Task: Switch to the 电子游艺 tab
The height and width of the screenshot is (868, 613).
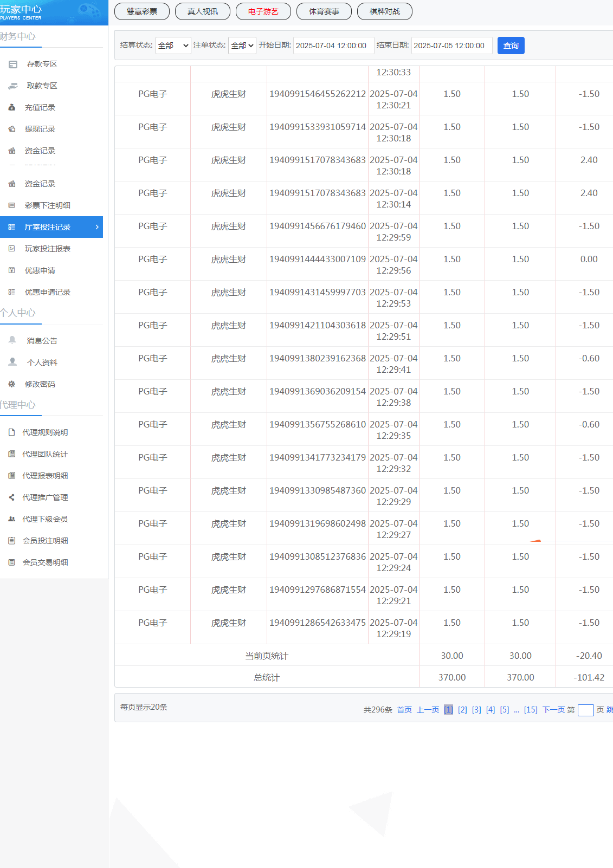Action: (x=263, y=11)
